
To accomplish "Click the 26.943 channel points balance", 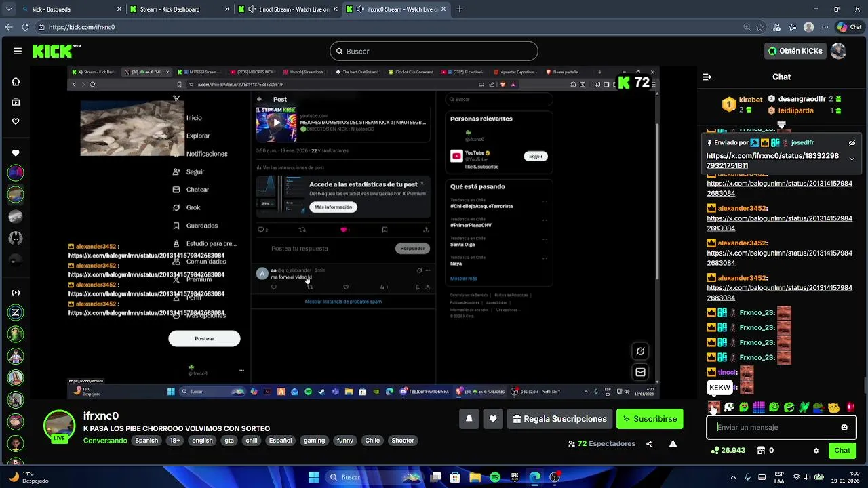I will coord(728,450).
